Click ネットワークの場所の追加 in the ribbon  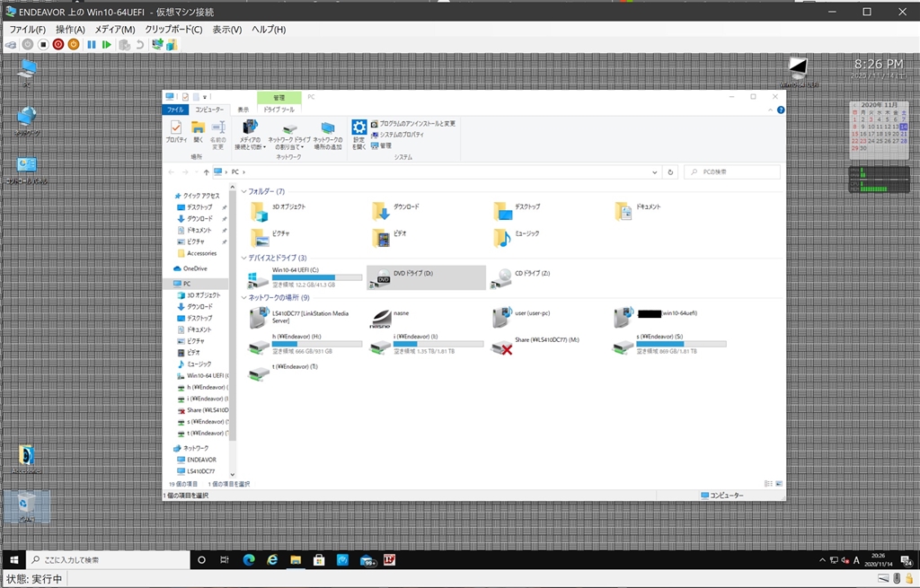click(328, 136)
